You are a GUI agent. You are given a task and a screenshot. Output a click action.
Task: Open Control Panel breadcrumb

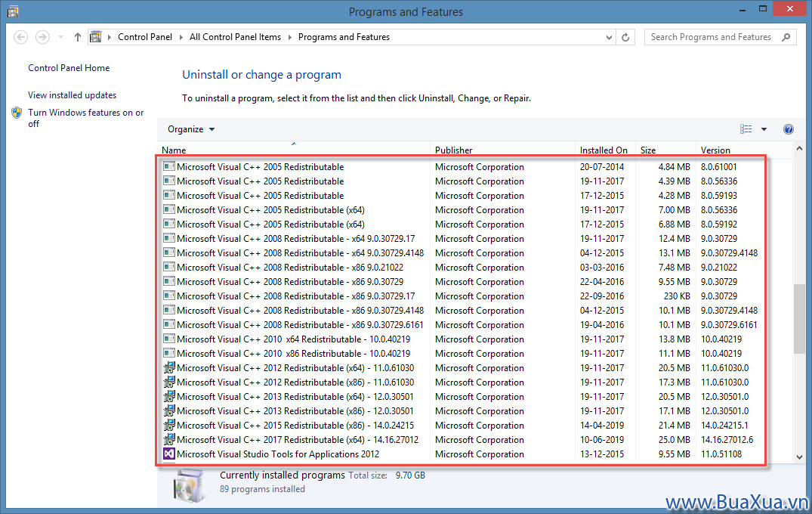tap(145, 37)
